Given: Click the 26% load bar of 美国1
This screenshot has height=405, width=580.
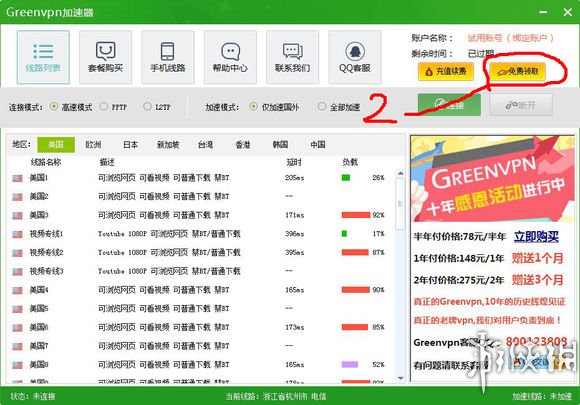Looking at the screenshot, I should coord(346,178).
